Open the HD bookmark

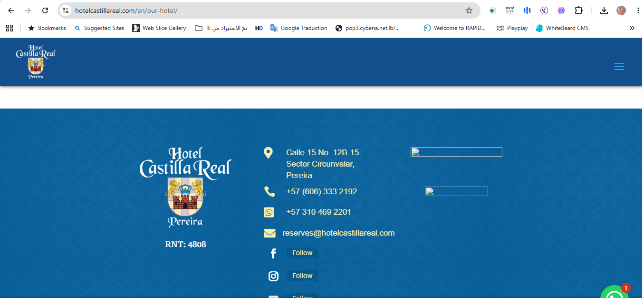coord(259,28)
